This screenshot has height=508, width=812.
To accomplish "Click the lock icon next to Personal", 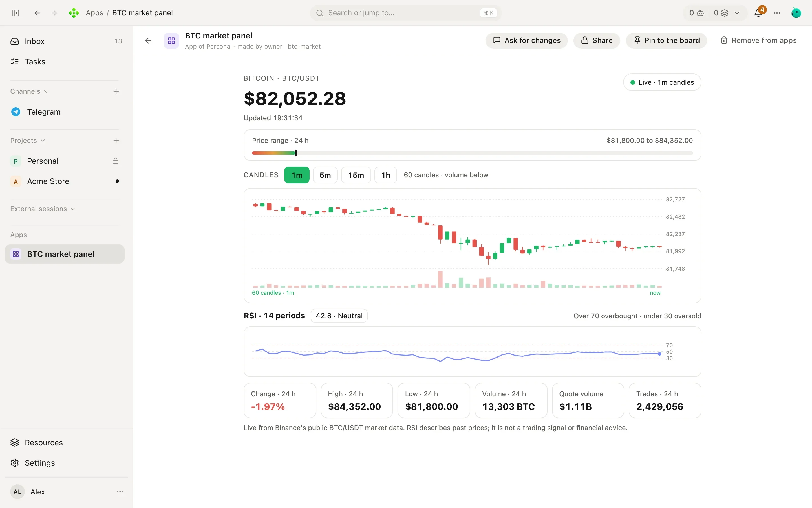I will 115,161.
